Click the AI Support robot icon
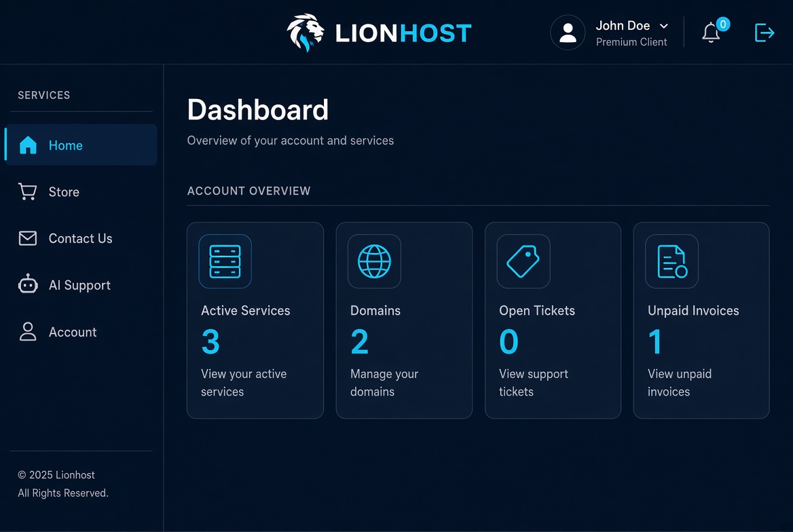The height and width of the screenshot is (532, 793). coord(28,284)
